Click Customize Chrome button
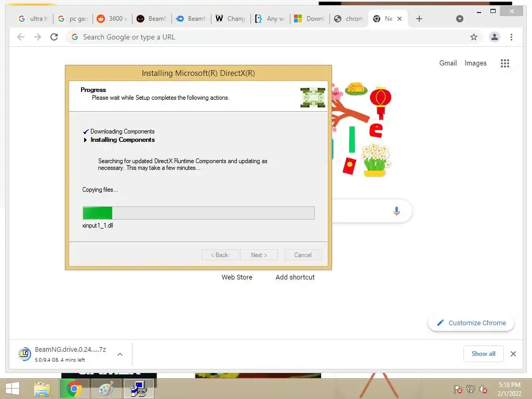The height and width of the screenshot is (399, 532). [471, 323]
